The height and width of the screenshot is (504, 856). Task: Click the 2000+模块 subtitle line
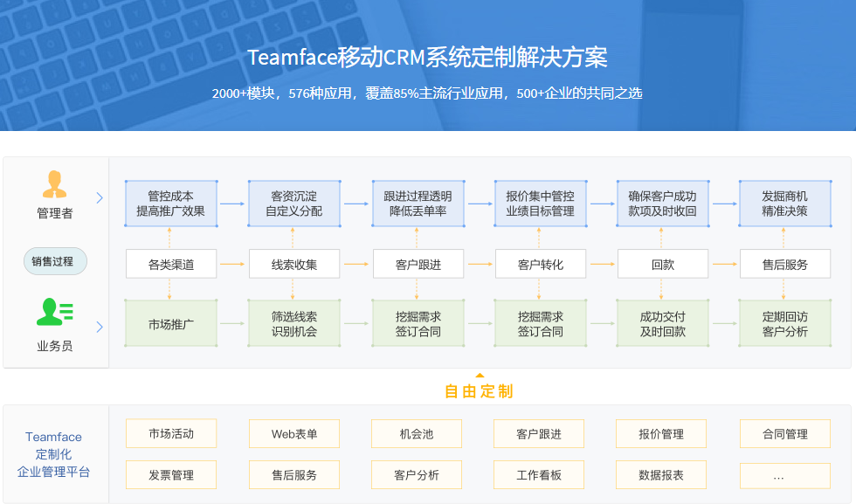(427, 93)
